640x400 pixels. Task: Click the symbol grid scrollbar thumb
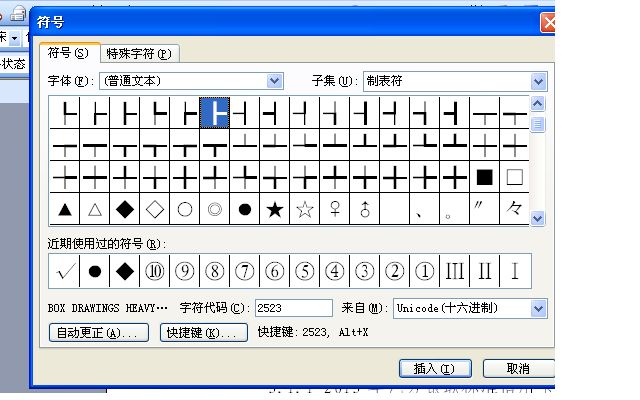pyautogui.click(x=538, y=124)
